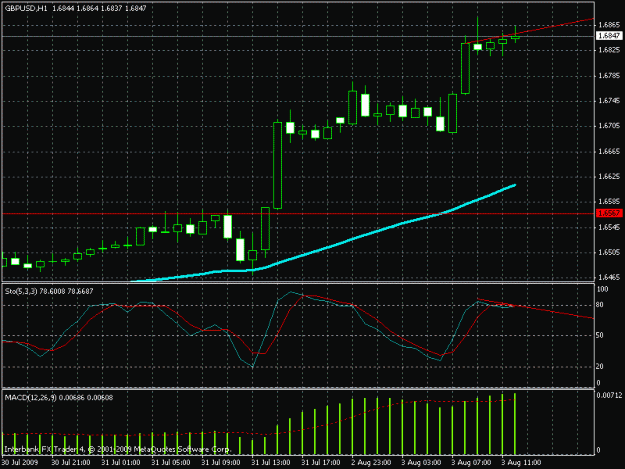The width and height of the screenshot is (625, 469).
Task: Click the Interbank FX Trader 4 copyright text
Action: [118, 449]
